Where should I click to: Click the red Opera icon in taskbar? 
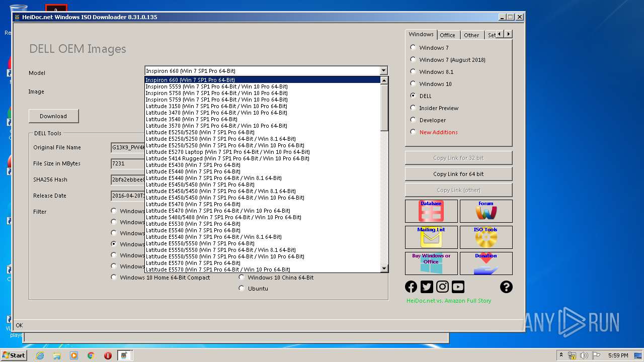tap(108, 355)
